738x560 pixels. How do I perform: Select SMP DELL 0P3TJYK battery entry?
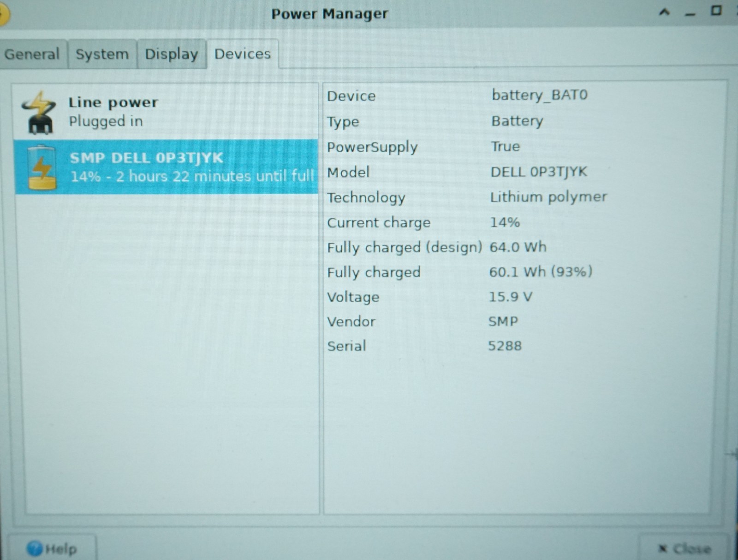[x=166, y=167]
